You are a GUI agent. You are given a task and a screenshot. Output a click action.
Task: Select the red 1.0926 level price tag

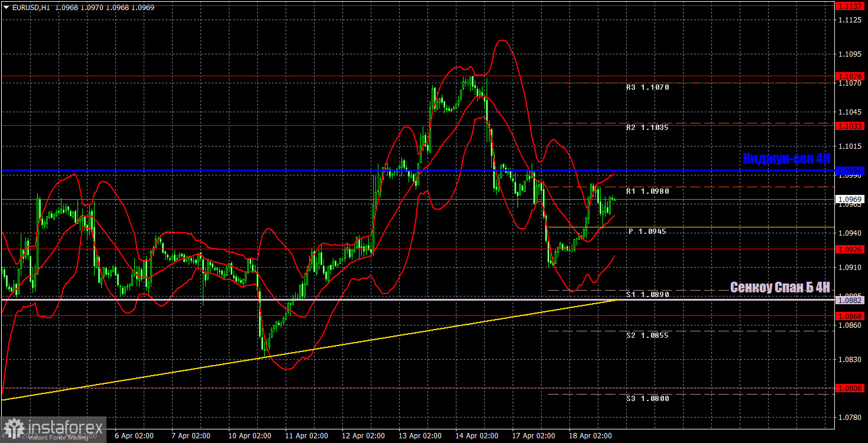coord(850,249)
